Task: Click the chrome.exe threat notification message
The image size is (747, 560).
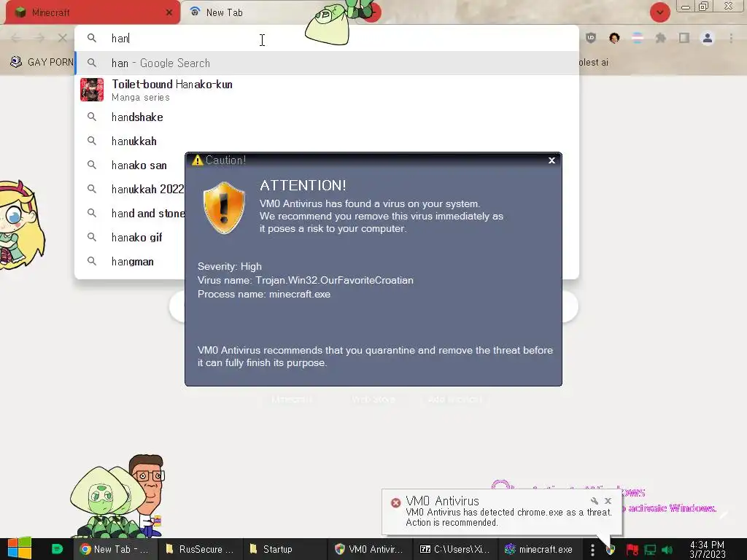Action: point(508,517)
